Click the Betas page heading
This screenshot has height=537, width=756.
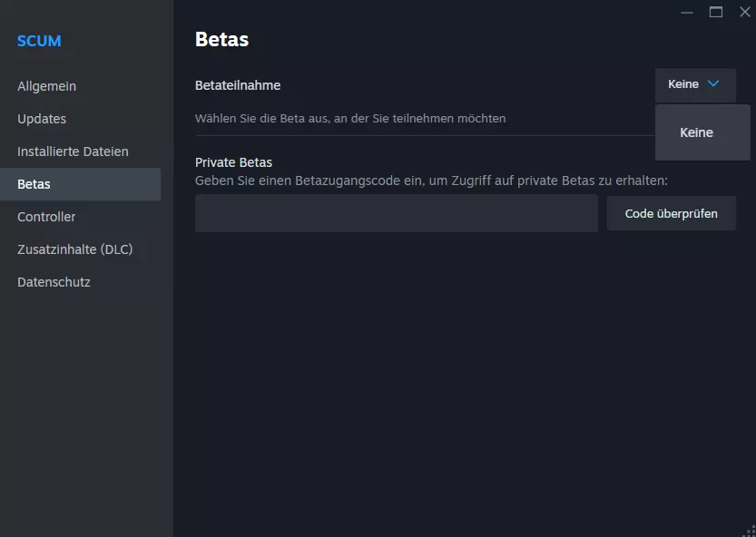click(x=221, y=39)
